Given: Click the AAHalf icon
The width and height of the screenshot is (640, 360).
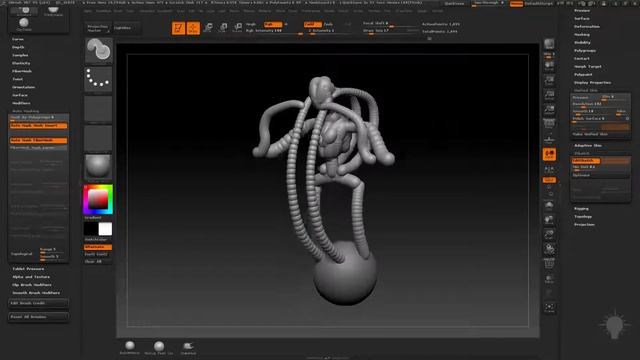Looking at the screenshot, I should coord(549,109).
